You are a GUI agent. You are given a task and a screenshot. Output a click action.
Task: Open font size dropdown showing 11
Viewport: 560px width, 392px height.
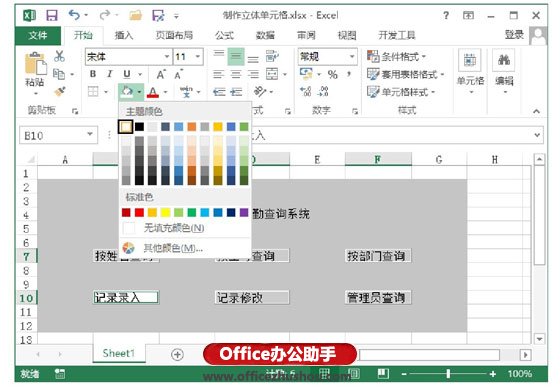point(198,56)
